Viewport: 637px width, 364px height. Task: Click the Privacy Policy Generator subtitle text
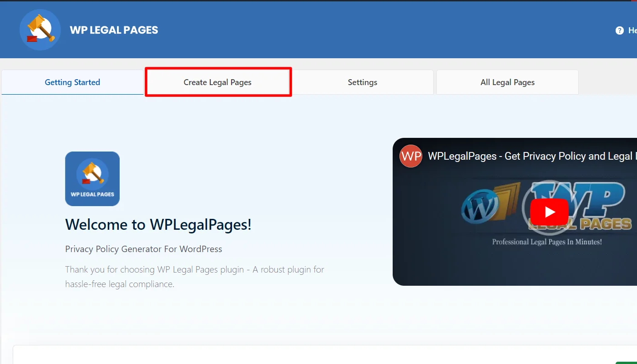tap(143, 249)
